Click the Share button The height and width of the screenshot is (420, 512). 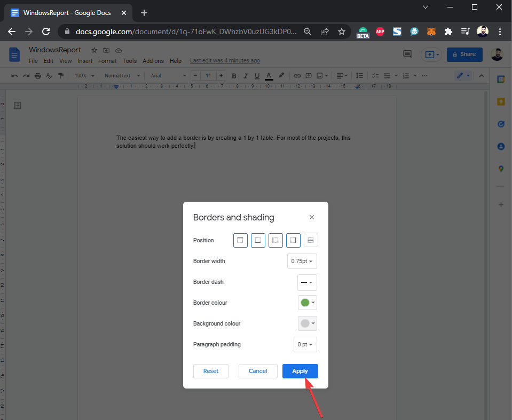(464, 54)
